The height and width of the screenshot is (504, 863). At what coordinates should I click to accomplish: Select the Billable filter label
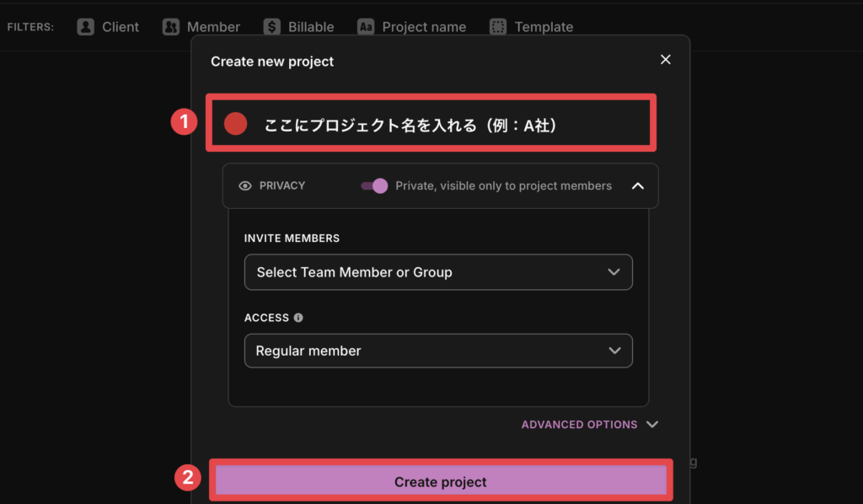[311, 27]
